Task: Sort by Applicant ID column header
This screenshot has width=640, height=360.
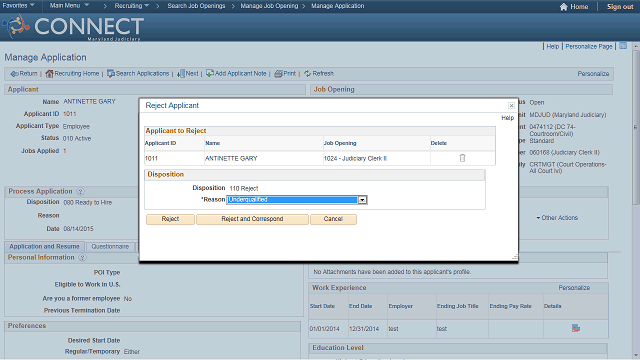Action: click(x=160, y=143)
